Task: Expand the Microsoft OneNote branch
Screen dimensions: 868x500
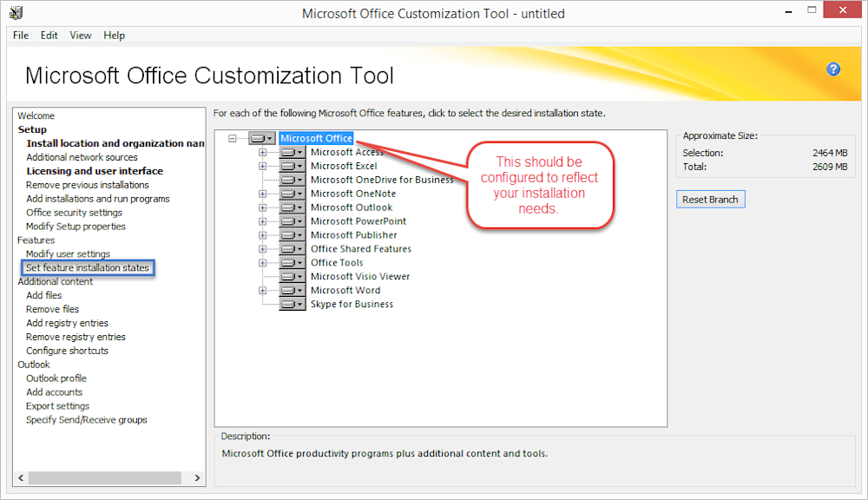Action: 262,194
